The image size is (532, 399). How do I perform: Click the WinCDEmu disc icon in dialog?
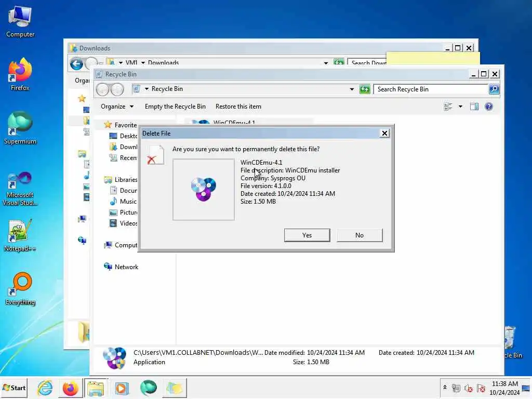point(203,189)
